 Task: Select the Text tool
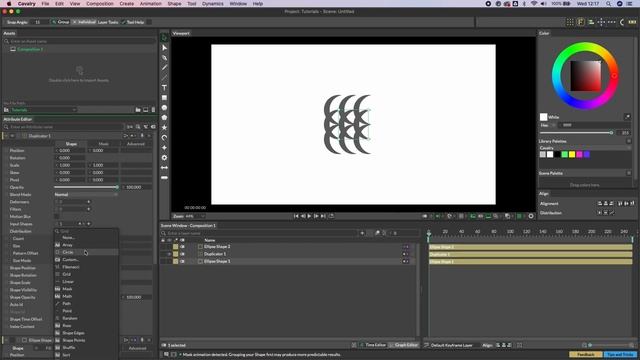[164, 88]
